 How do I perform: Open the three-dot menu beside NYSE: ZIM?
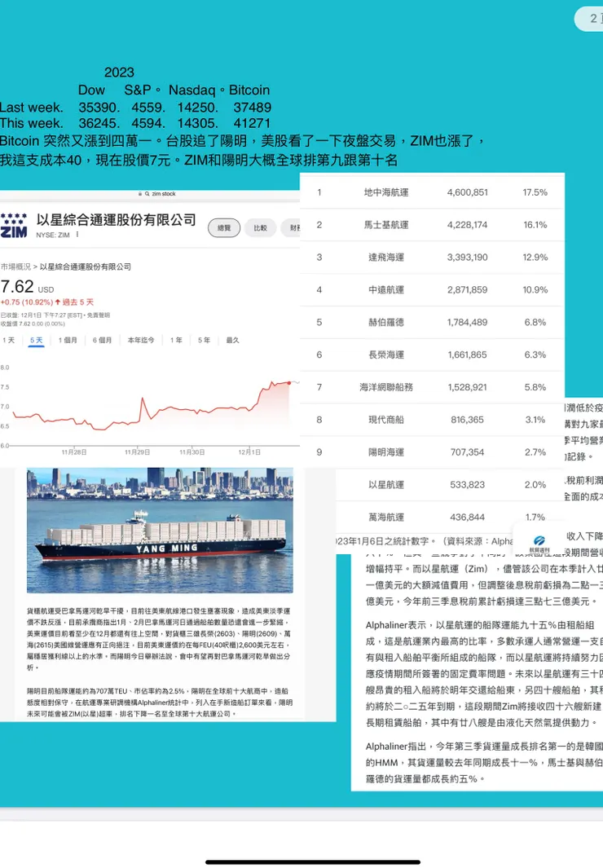click(77, 235)
